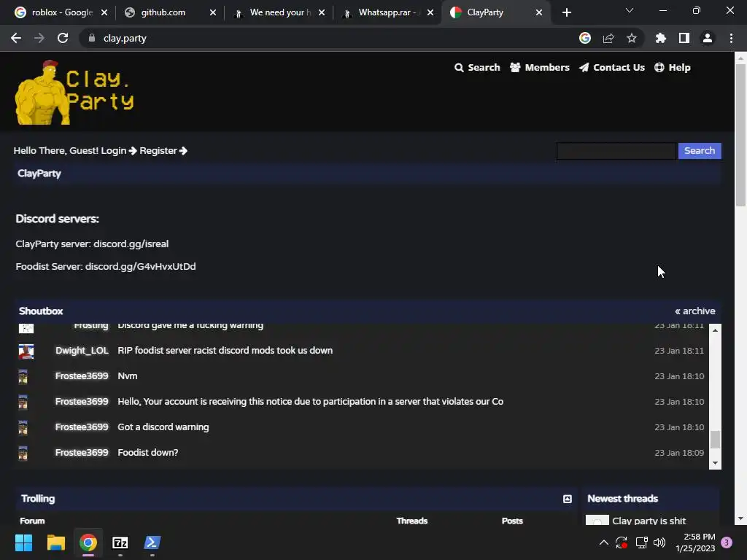Open the Search link in header
Image resolution: width=747 pixels, height=560 pixels.
pyautogui.click(x=477, y=68)
